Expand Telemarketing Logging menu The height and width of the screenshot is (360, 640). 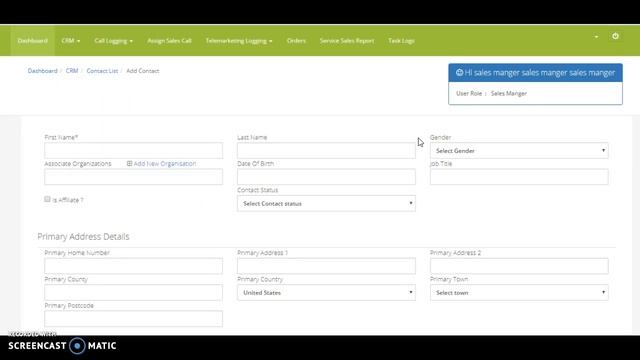point(239,41)
